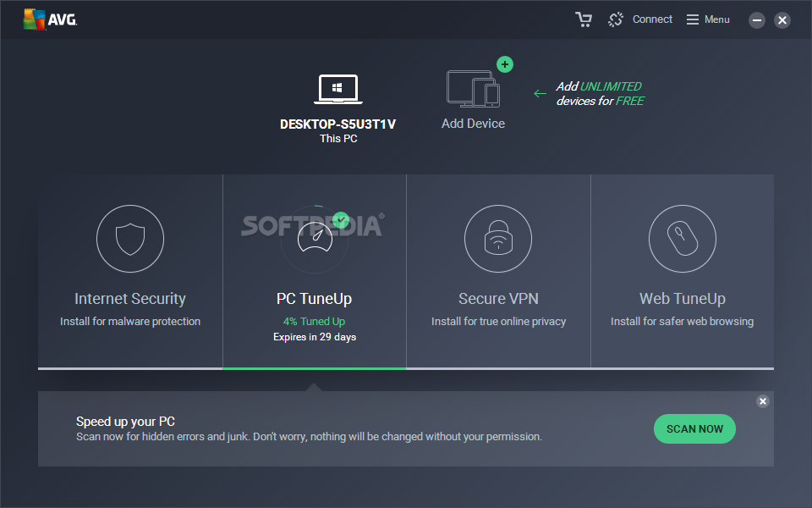Open the Menu text label

716,19
